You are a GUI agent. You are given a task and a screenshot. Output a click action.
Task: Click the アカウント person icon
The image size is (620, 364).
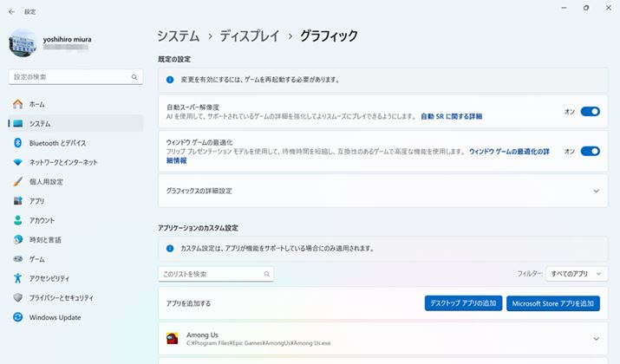(17, 220)
